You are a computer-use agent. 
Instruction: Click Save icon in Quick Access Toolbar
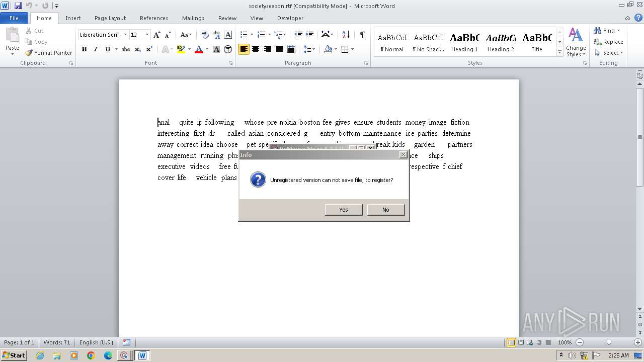18,6
